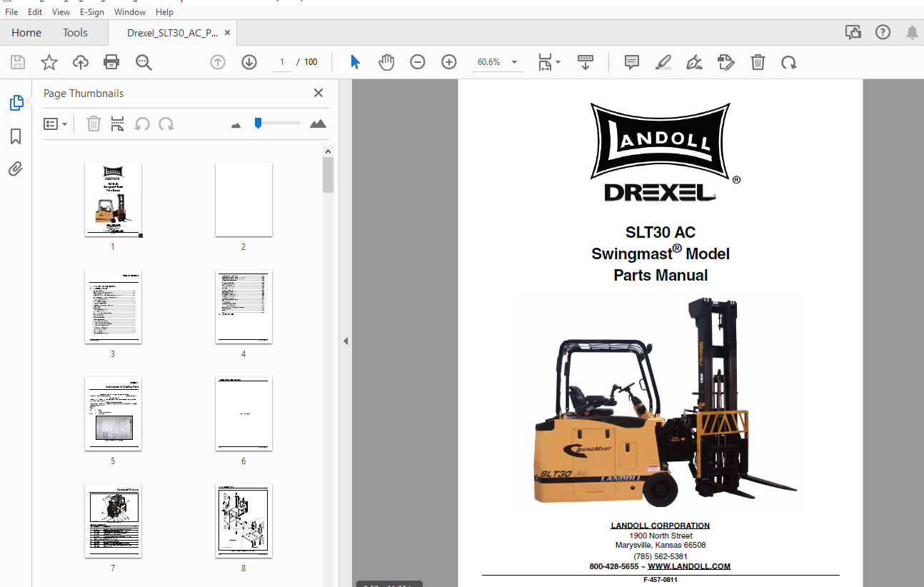This screenshot has width=924, height=587.
Task: Open the View menu
Action: pos(61,12)
